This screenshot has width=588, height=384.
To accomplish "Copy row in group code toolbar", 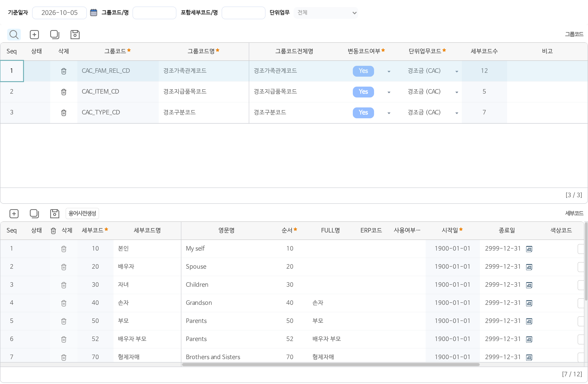I will 55,35.
